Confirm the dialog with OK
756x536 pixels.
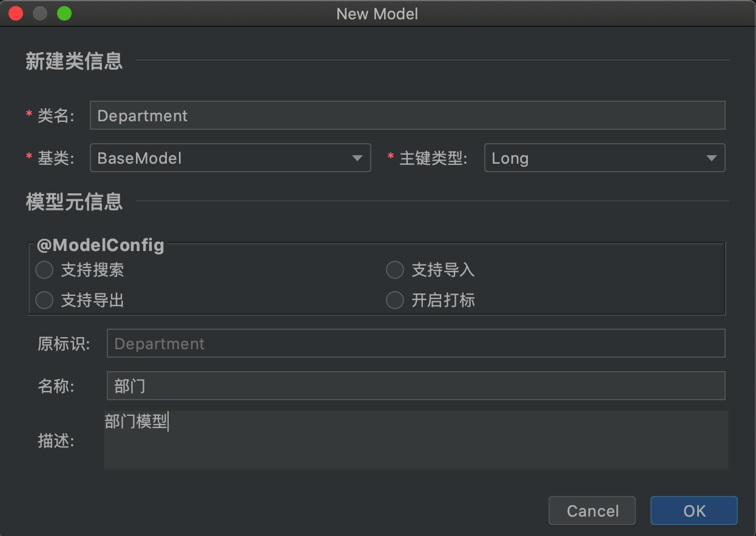(694, 511)
